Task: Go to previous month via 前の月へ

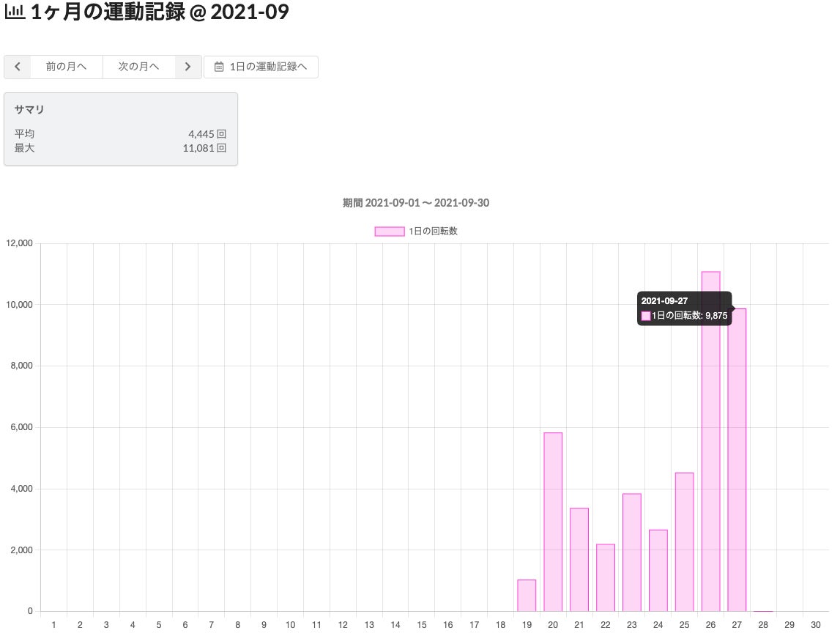Action: click(x=66, y=67)
